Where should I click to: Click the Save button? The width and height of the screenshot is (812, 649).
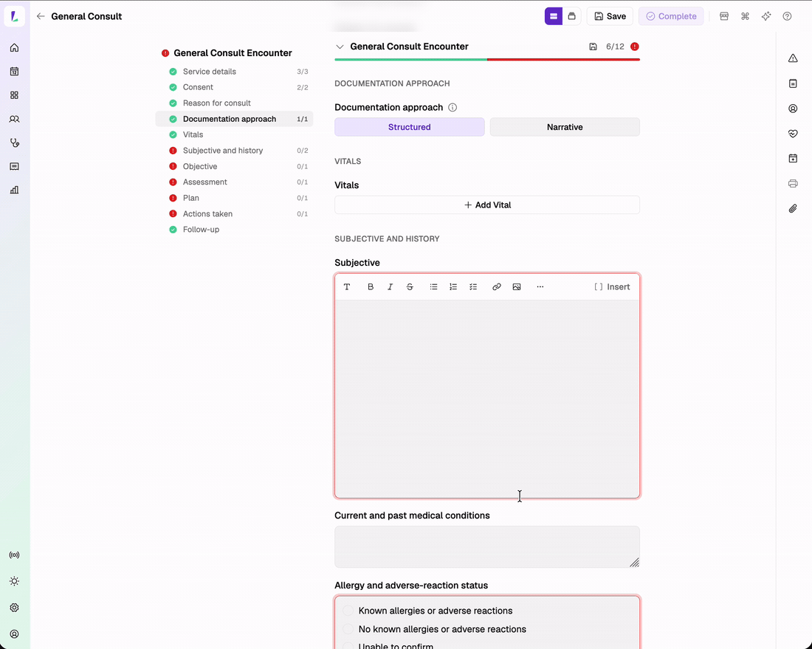click(610, 16)
